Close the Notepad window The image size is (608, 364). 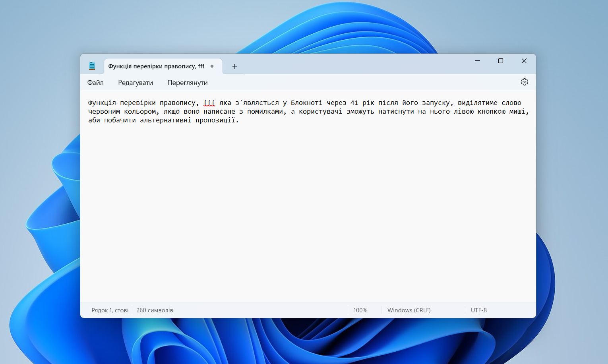click(524, 61)
